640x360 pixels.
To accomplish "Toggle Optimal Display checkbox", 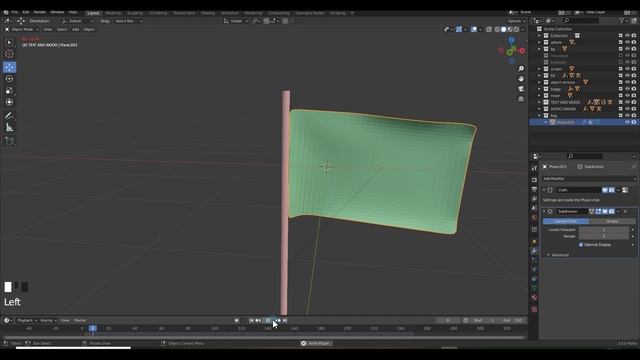I will click(581, 245).
